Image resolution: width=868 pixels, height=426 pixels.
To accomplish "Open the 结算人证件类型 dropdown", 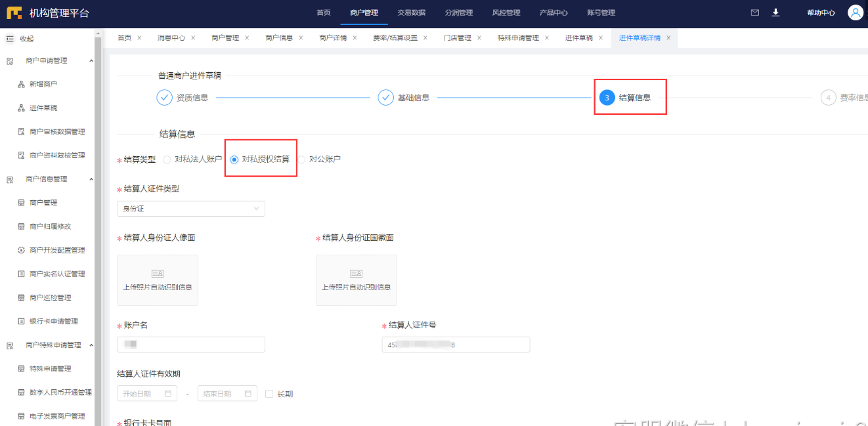I will pyautogui.click(x=190, y=209).
